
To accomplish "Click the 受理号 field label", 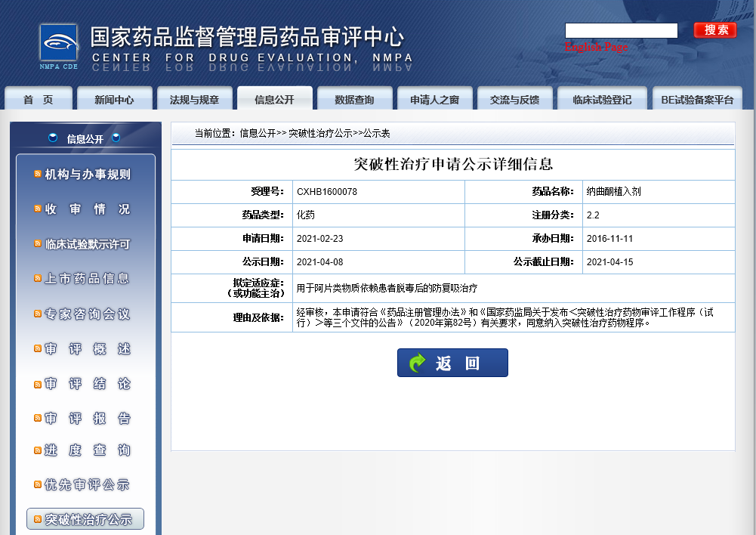I will coord(267,191).
